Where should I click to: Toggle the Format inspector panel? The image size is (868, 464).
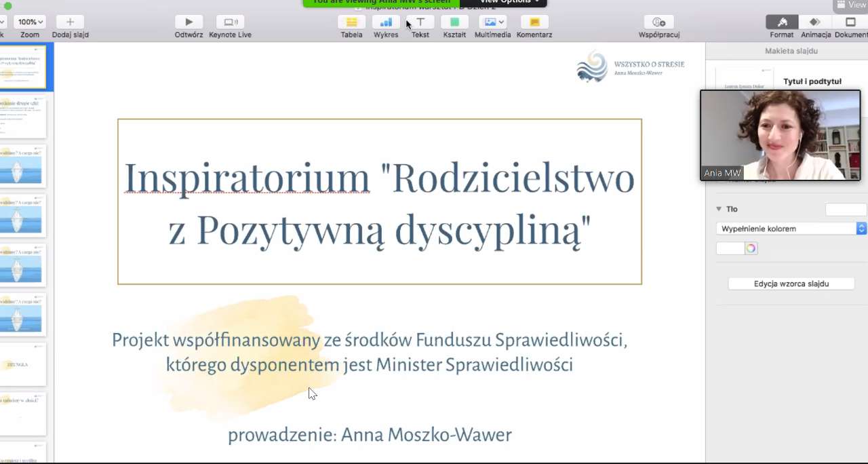781,22
